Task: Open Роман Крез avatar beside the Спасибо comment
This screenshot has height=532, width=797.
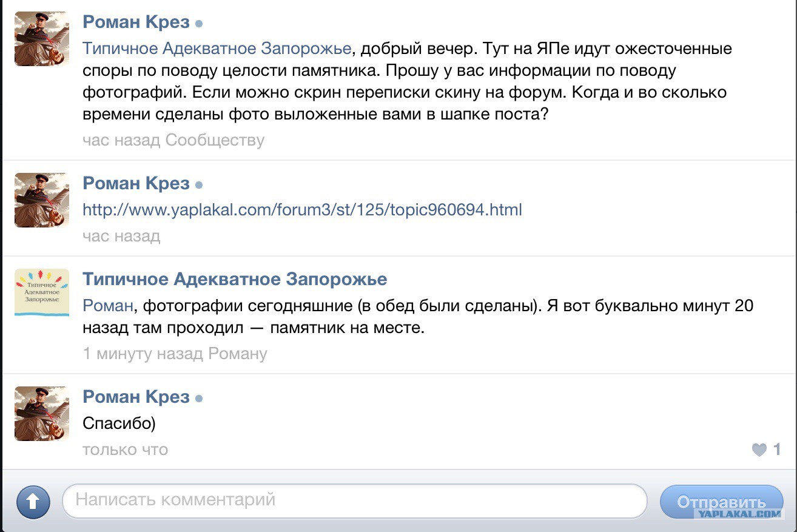Action: tap(41, 414)
